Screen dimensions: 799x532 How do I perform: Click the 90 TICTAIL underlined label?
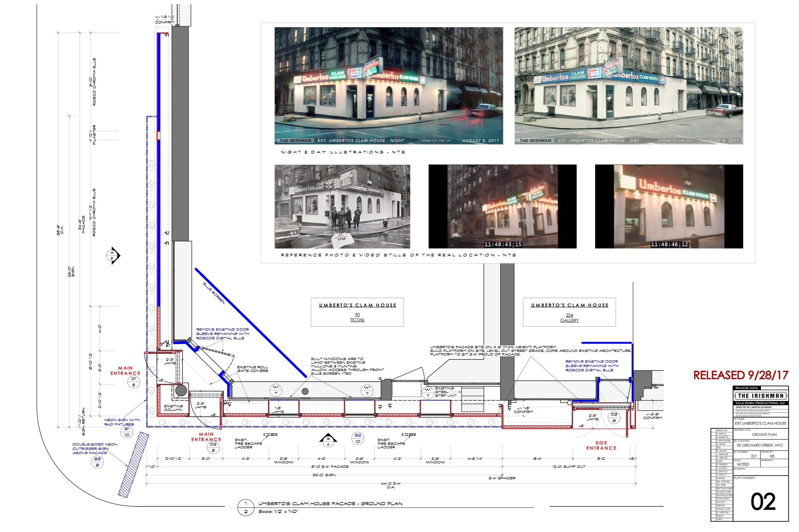pos(357,317)
